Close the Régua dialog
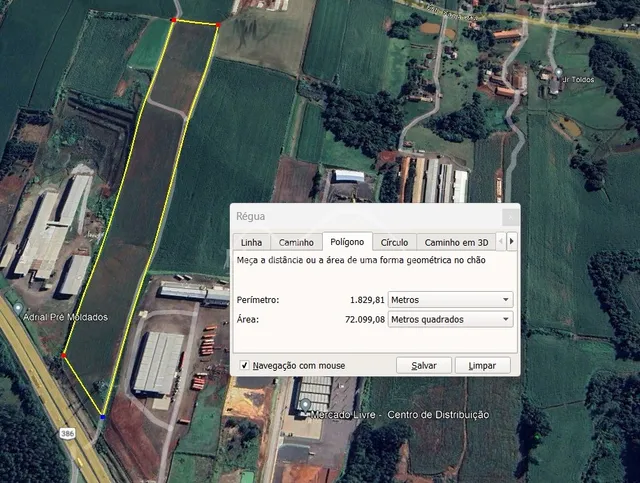The image size is (640, 483). click(x=510, y=217)
